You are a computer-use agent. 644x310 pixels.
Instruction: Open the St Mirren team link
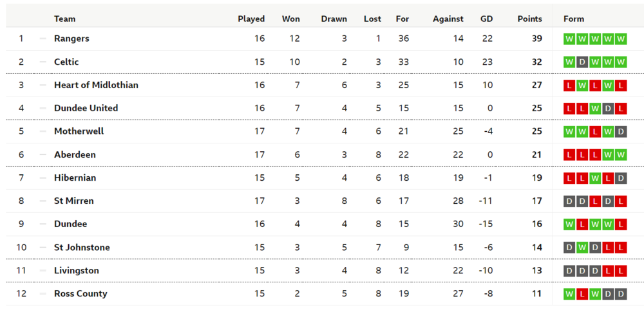point(74,201)
